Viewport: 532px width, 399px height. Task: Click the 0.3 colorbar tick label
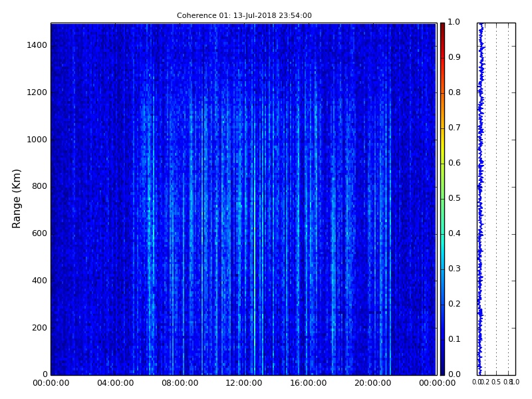454,269
